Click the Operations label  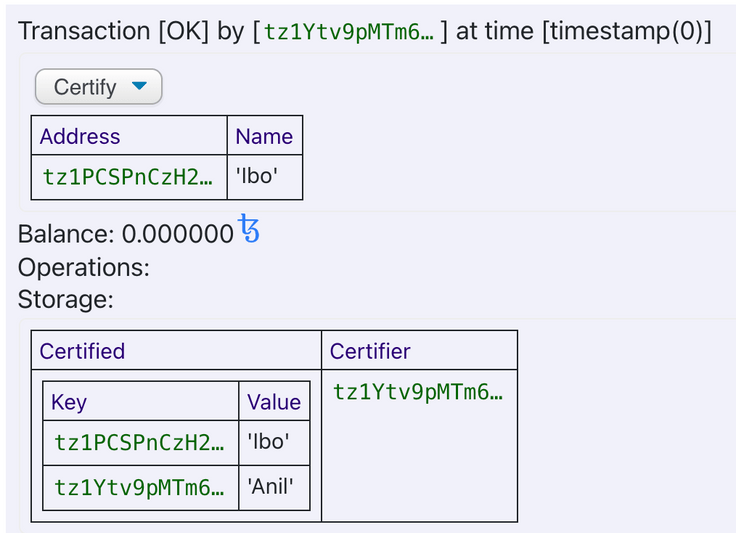[84, 267]
